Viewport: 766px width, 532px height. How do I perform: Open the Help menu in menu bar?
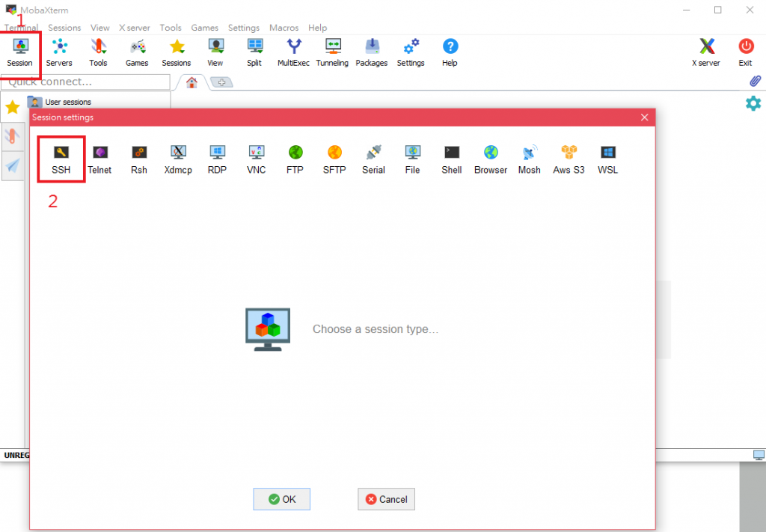coord(317,28)
